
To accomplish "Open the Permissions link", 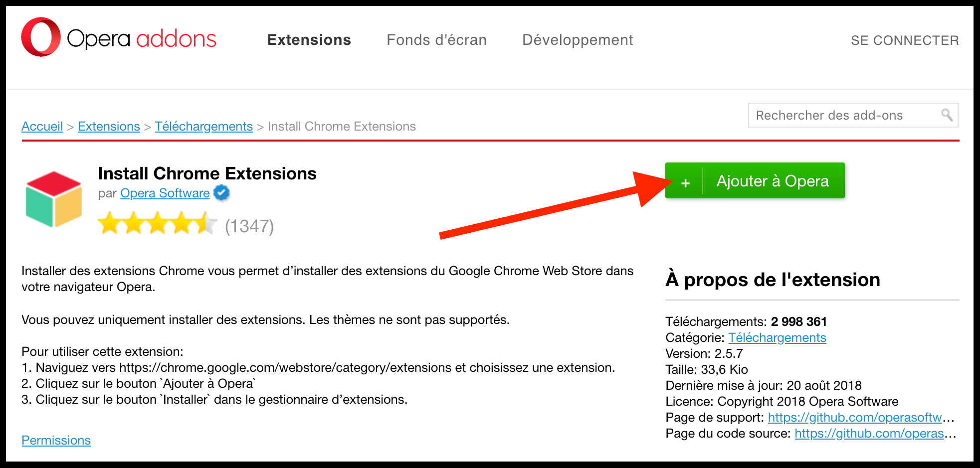I will 56,440.
